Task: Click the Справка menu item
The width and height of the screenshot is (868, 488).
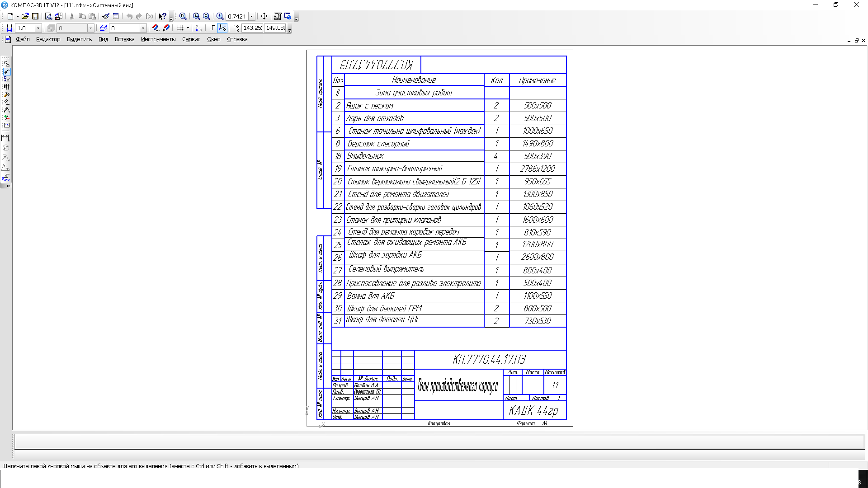Action: [x=237, y=39]
